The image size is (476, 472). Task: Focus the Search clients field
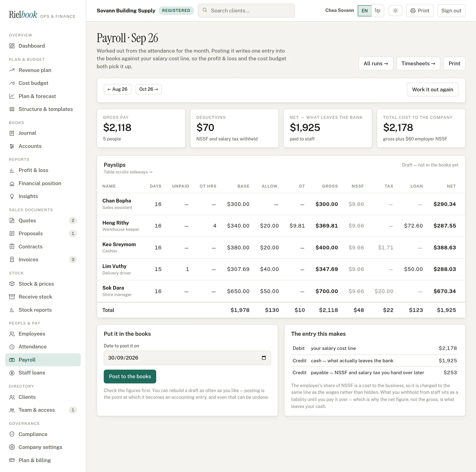click(x=246, y=11)
